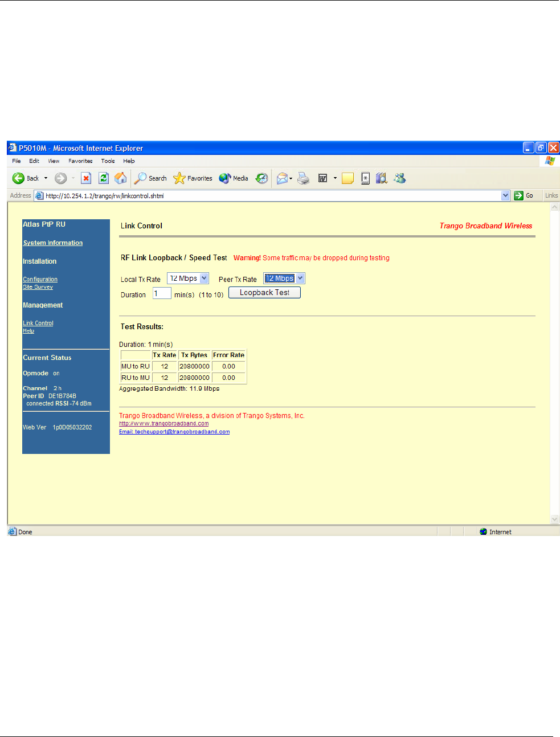Click Error Rate value in RU to MU row

pos(228,378)
